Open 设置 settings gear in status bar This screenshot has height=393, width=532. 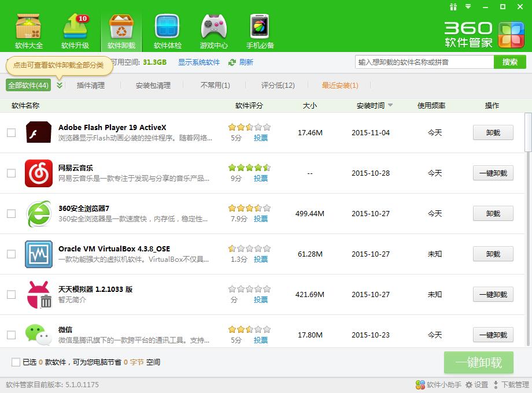pos(476,384)
